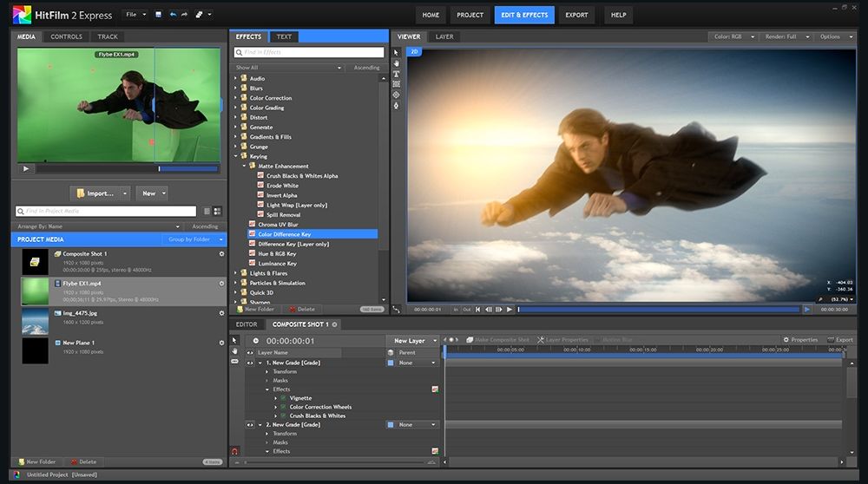Open the HELP tab
The image size is (868, 484).
click(618, 15)
